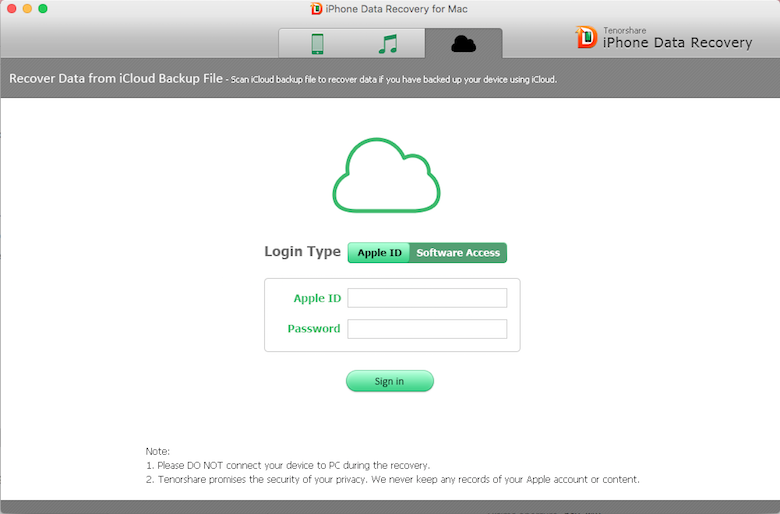
Task: Open the iOS device recovery tab
Action: 317,44
